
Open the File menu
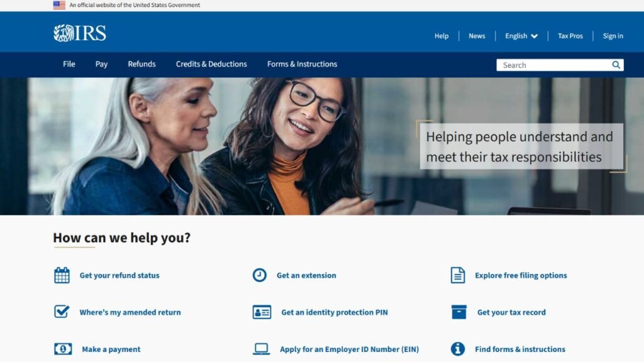coord(69,64)
